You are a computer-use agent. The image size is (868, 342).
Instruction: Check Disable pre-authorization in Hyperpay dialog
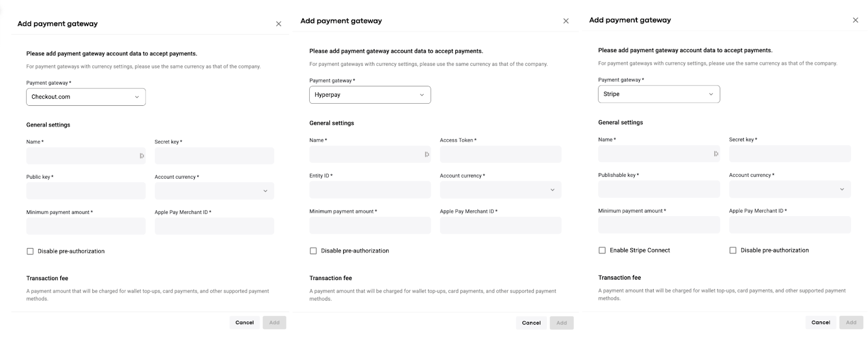pos(313,251)
